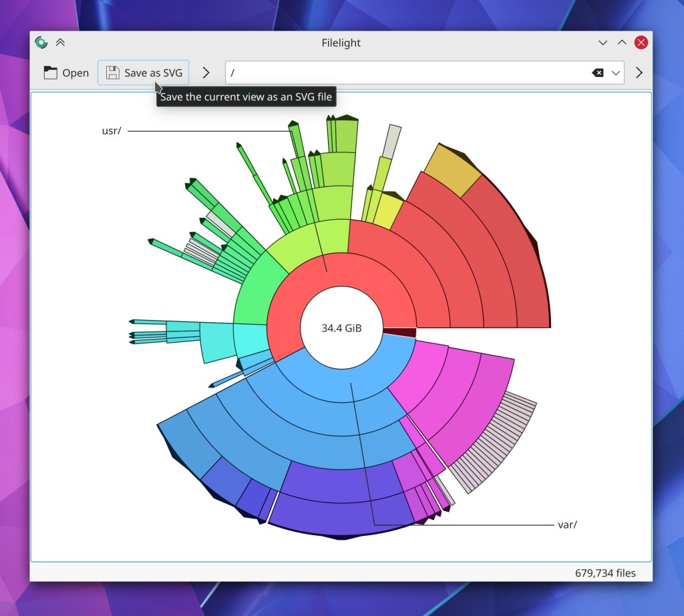Open the location history dropdown arrow

pyautogui.click(x=616, y=73)
